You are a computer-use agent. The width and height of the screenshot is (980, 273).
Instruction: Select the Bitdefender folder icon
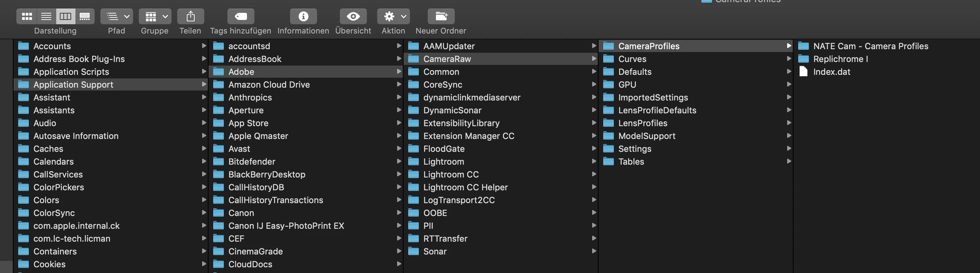(218, 162)
